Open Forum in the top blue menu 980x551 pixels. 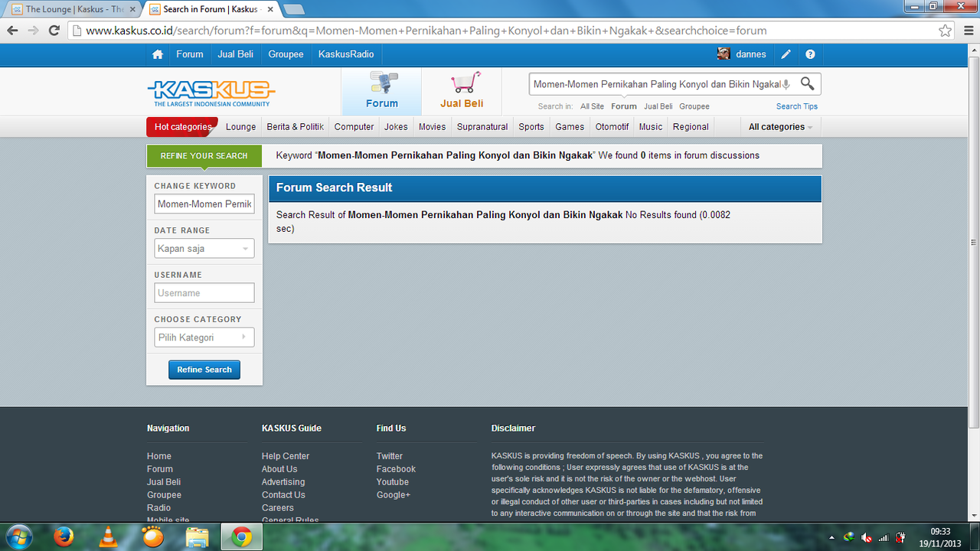[190, 54]
